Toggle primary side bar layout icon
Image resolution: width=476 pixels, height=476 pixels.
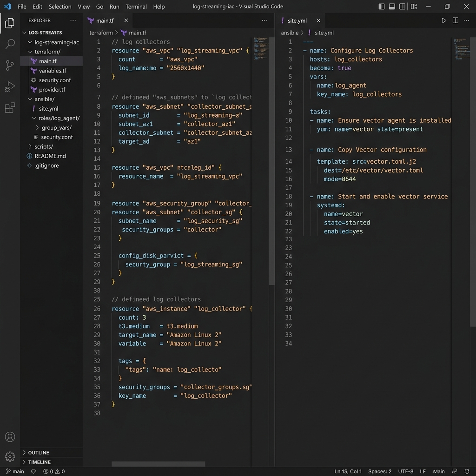pyautogui.click(x=382, y=7)
